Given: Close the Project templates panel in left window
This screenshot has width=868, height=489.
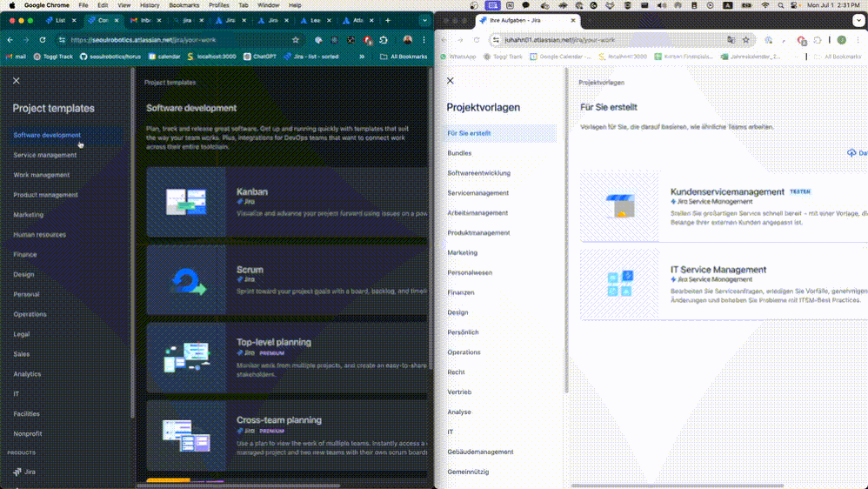Looking at the screenshot, I should (16, 80).
